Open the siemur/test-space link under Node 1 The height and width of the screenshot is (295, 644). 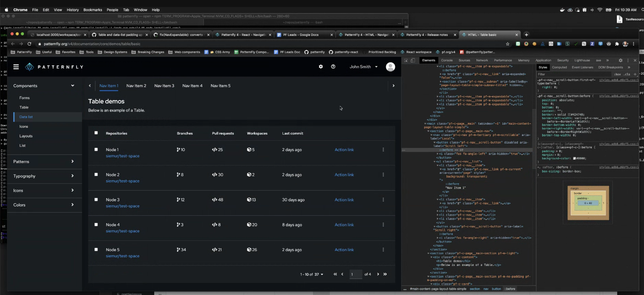123,156
